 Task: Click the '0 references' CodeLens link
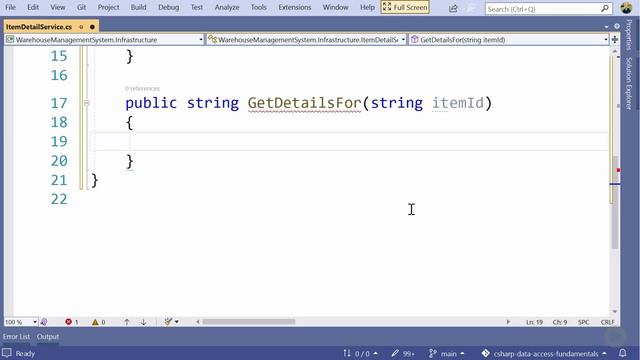(x=142, y=89)
